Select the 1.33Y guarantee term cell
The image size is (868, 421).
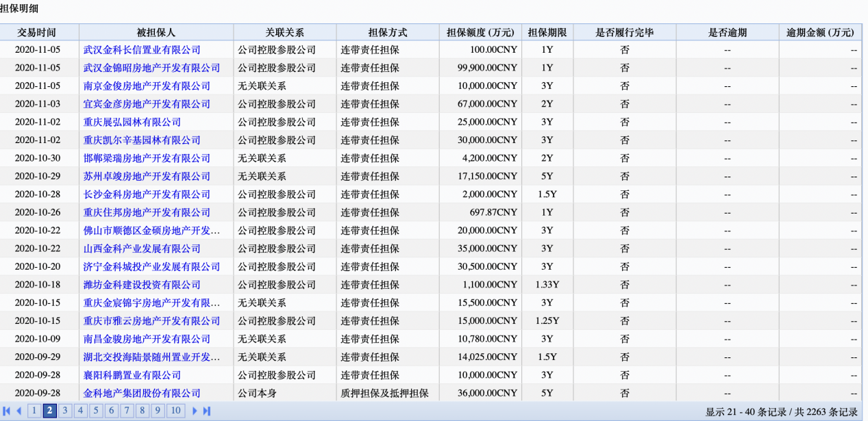pos(547,285)
